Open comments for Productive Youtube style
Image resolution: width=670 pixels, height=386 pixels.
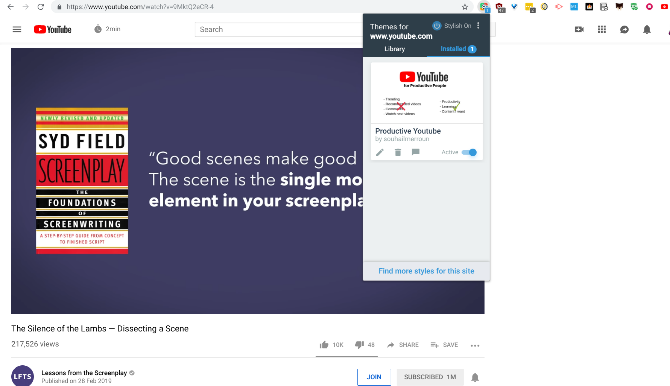415,152
